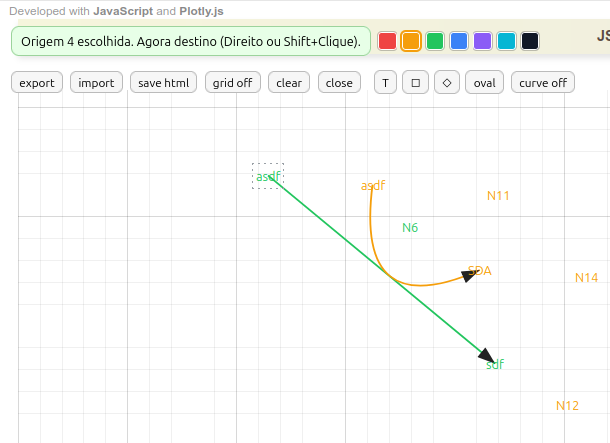The image size is (610, 443).
Task: Toggle the grid off button
Action: [x=232, y=82]
